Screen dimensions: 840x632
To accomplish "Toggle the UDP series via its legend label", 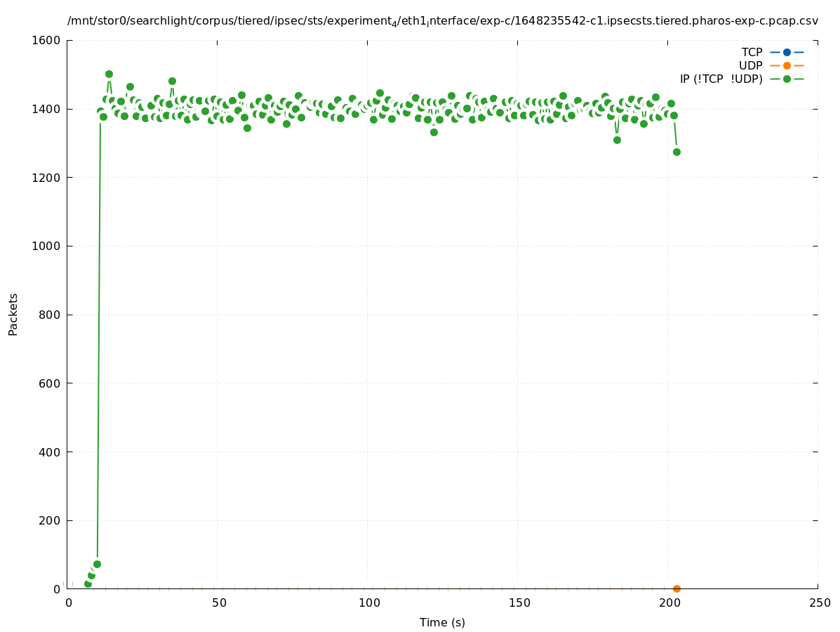I will pyautogui.click(x=750, y=65).
